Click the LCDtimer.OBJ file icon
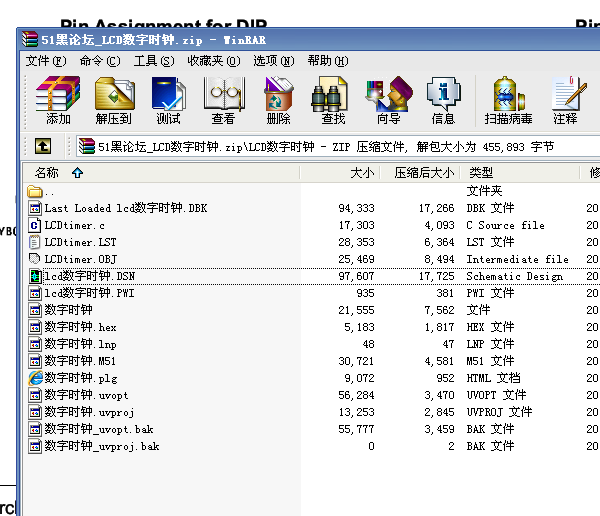This screenshot has width=600, height=516. pos(34,259)
